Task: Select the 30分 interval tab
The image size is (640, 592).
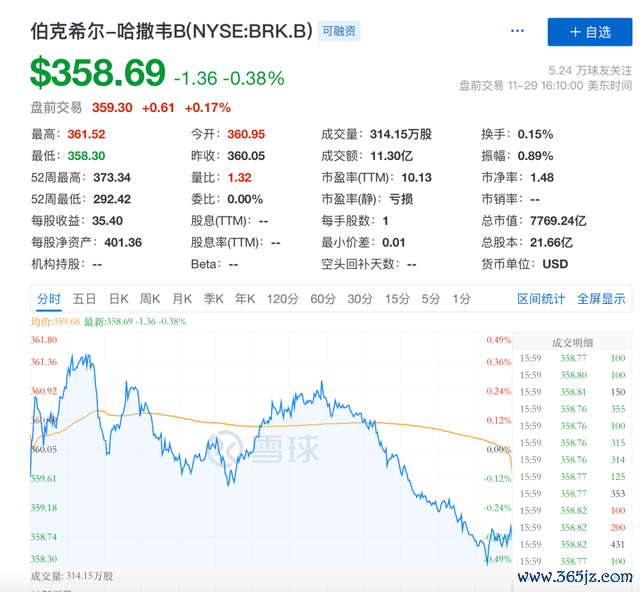Action: point(360,299)
